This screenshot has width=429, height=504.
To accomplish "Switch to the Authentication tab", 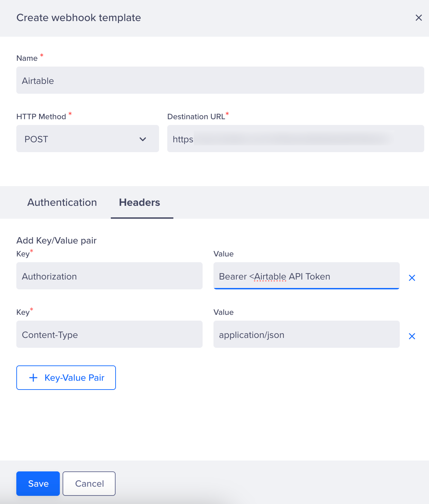I will [62, 202].
